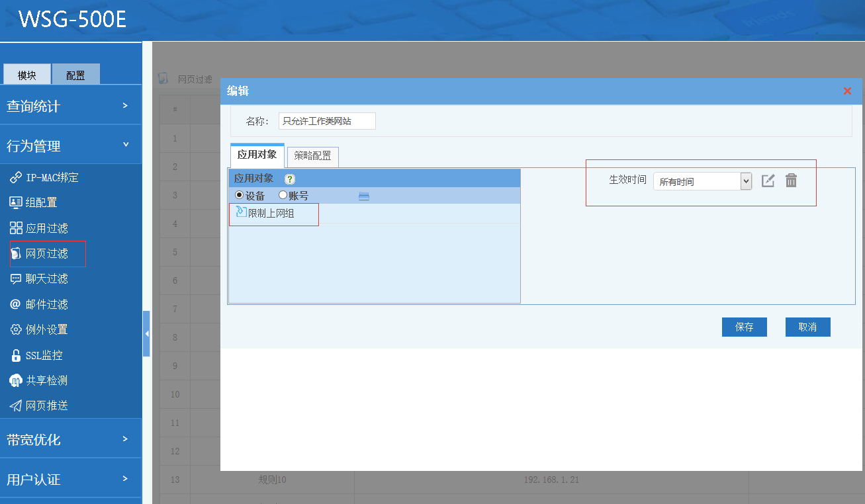Click the blue list icon beside 账号

(364, 196)
